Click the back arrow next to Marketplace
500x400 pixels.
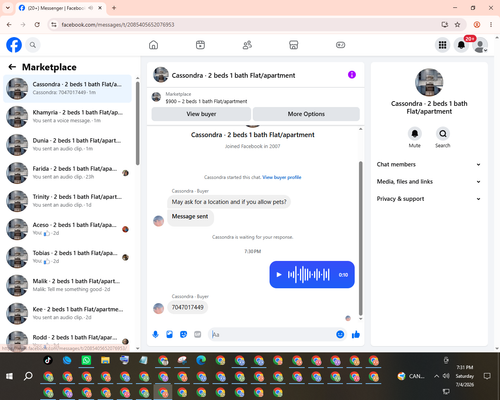pos(12,67)
